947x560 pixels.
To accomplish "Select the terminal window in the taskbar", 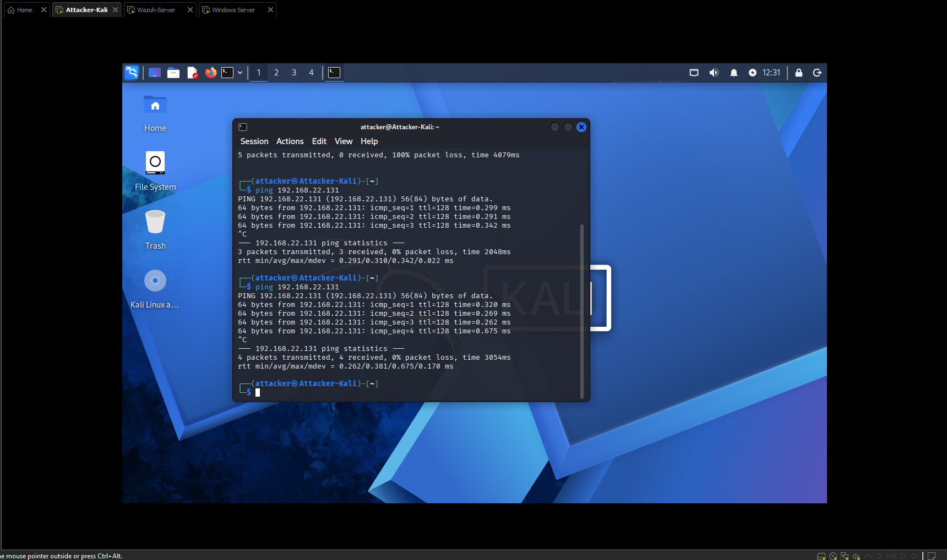I will pyautogui.click(x=334, y=73).
